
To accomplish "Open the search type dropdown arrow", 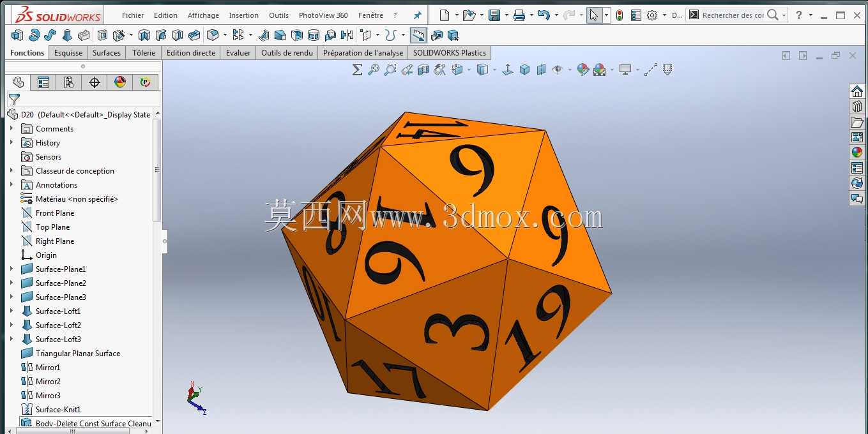I will pyautogui.click(x=784, y=15).
